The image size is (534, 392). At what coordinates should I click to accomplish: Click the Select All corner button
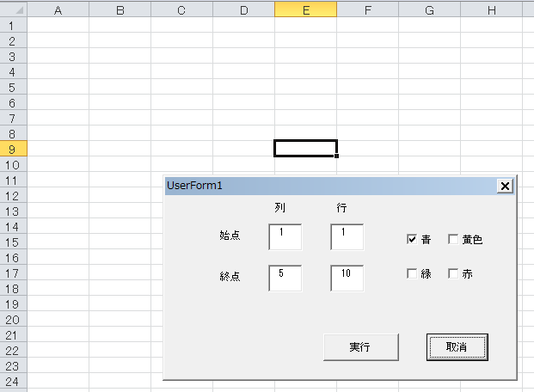(13, 10)
